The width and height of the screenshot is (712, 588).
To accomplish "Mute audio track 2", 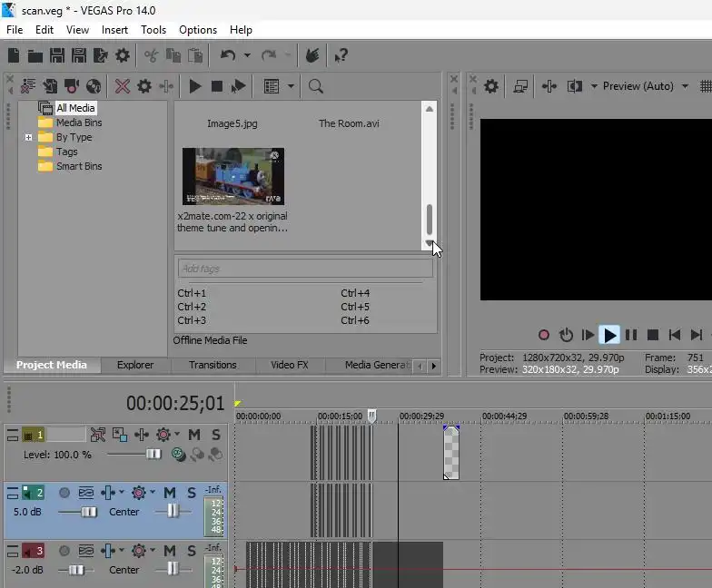I will pyautogui.click(x=170, y=493).
